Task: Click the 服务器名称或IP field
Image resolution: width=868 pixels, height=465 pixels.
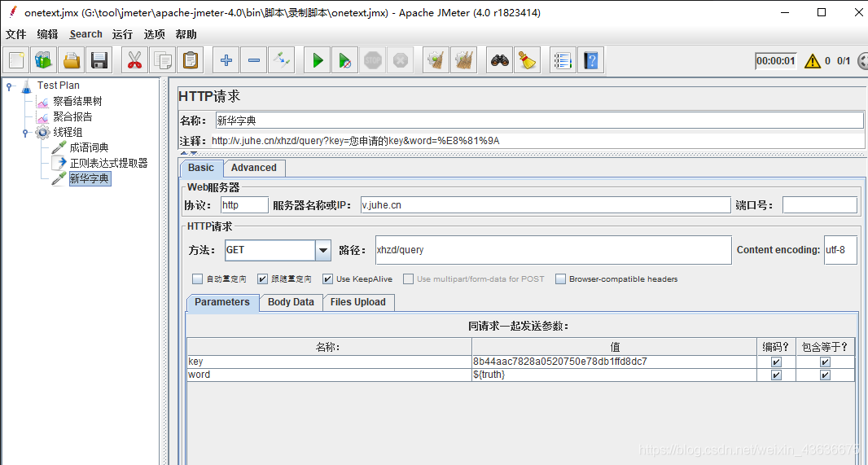Action: click(546, 205)
